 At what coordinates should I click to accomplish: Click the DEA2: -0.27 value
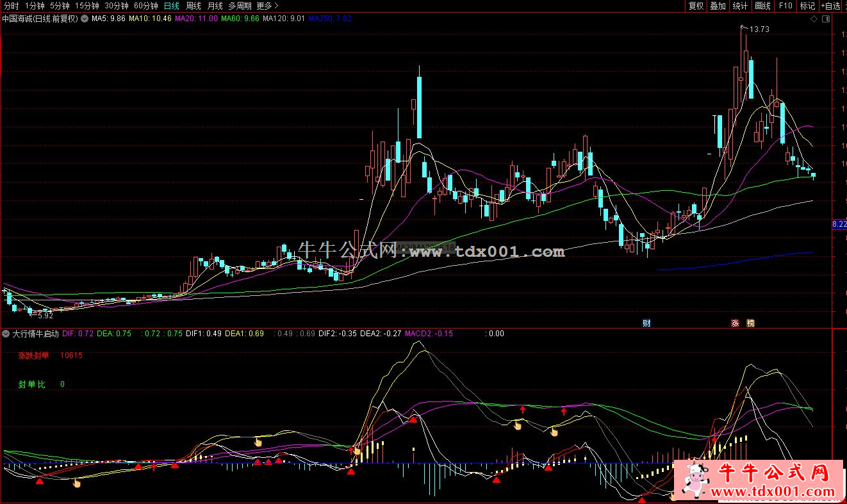click(381, 334)
